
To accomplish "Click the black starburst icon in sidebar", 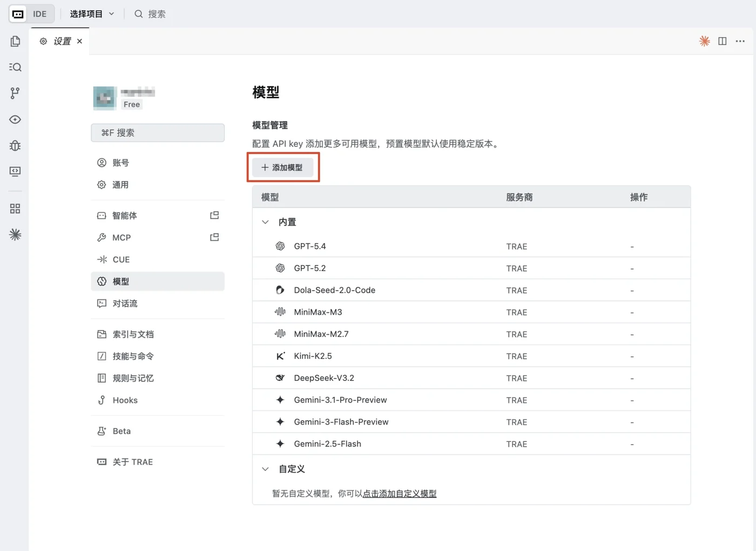I will click(x=15, y=234).
